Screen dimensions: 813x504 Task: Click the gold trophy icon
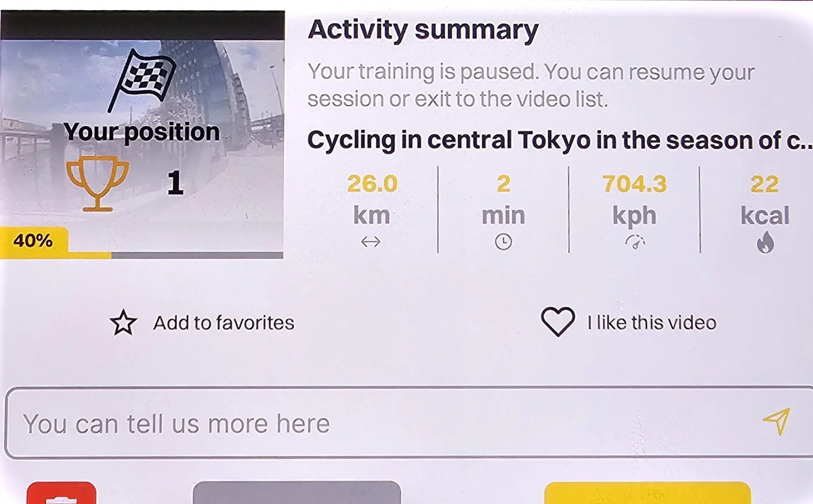click(x=98, y=183)
